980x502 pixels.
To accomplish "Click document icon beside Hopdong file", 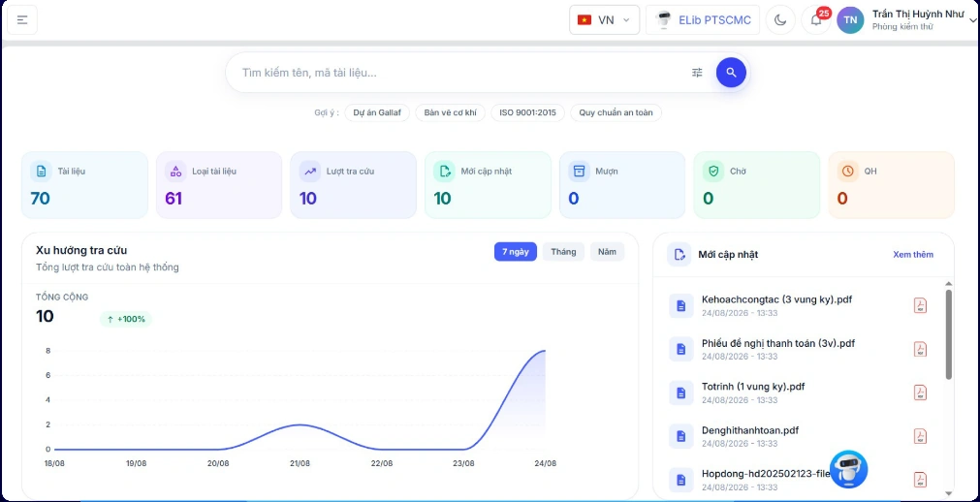I will (681, 480).
